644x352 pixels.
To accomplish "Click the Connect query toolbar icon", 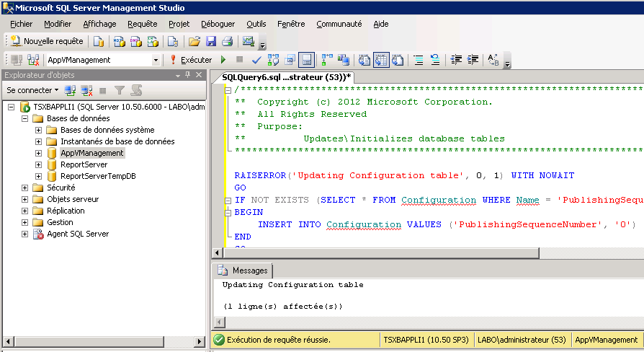I will pos(17,60).
